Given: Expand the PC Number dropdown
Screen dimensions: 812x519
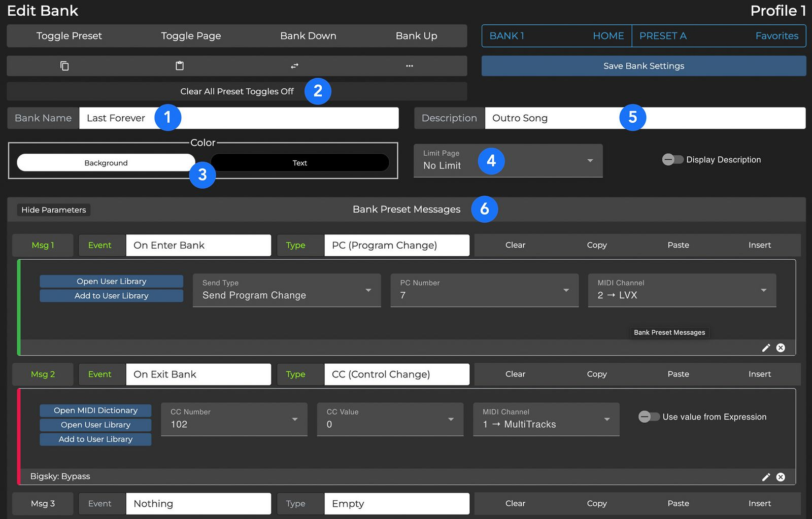Looking at the screenshot, I should coord(484,290).
